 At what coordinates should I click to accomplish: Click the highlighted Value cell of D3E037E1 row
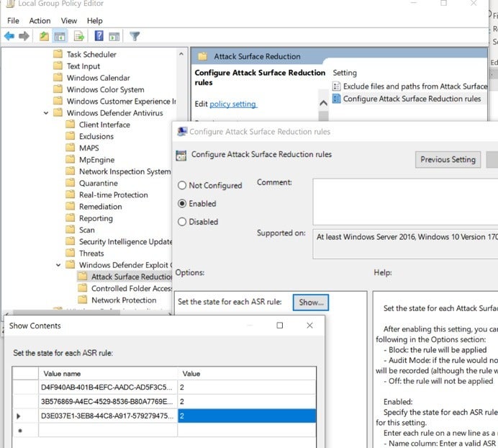coord(247,416)
